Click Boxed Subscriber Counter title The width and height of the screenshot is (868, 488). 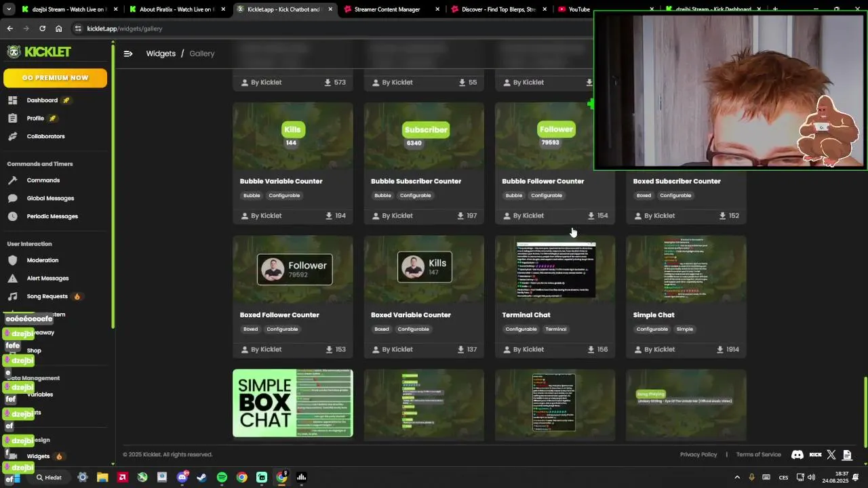pos(677,181)
